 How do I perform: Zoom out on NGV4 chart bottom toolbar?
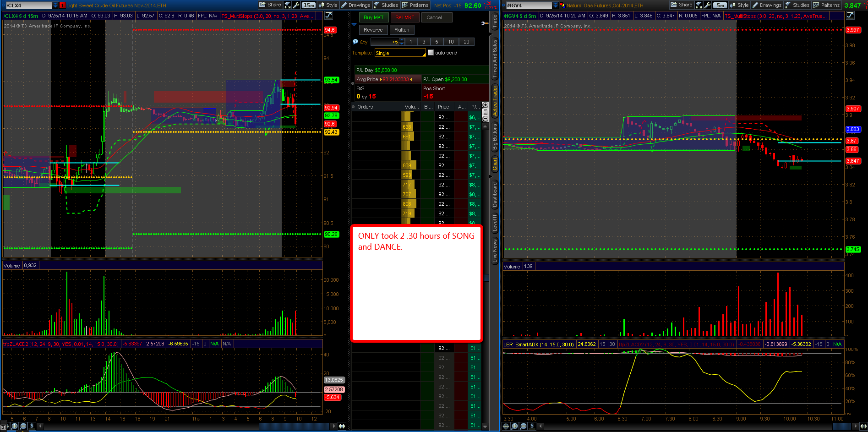(524, 426)
